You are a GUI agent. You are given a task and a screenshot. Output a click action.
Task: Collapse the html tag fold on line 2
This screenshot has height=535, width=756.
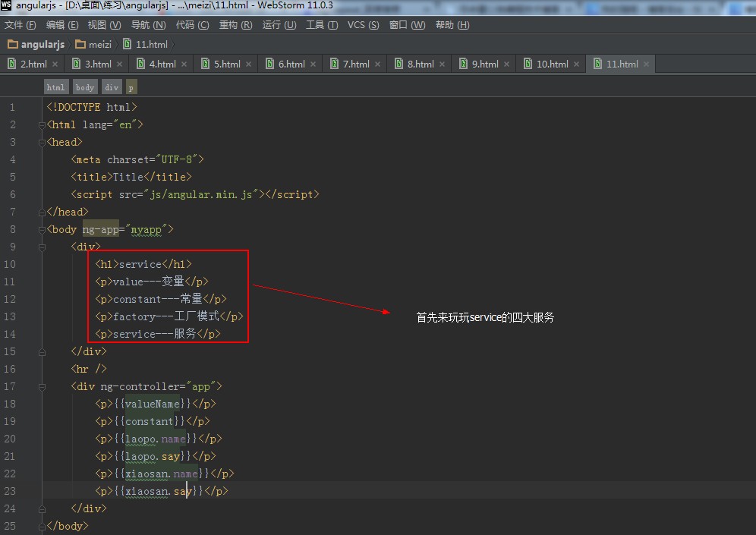tap(42, 125)
